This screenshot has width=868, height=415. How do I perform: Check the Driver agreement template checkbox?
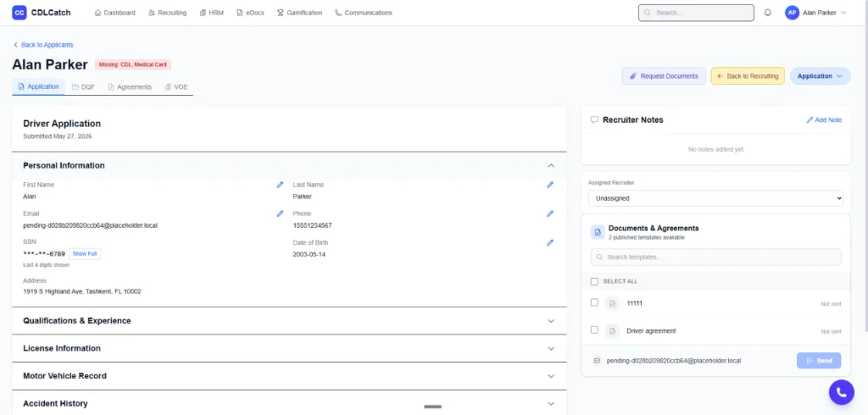594,330
